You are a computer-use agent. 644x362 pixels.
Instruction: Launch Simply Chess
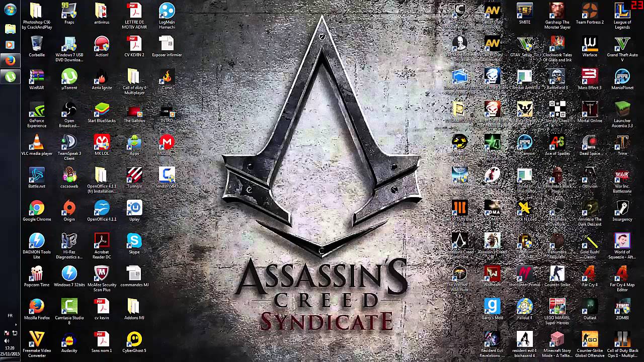(557, 112)
